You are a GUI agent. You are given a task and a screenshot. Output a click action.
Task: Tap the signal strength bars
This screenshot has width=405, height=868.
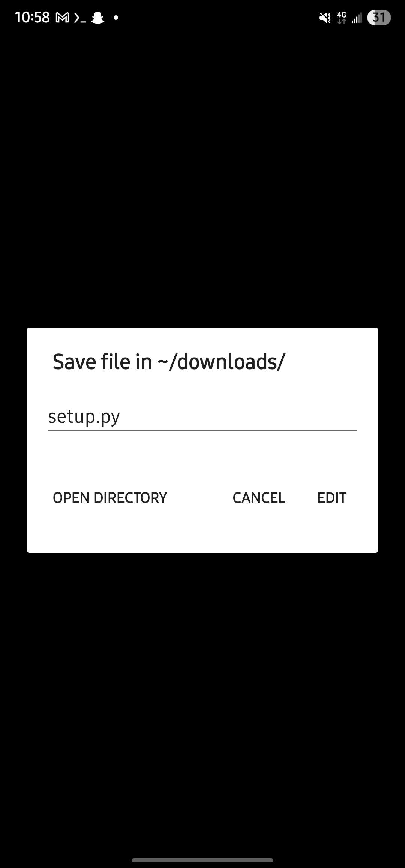(x=357, y=18)
